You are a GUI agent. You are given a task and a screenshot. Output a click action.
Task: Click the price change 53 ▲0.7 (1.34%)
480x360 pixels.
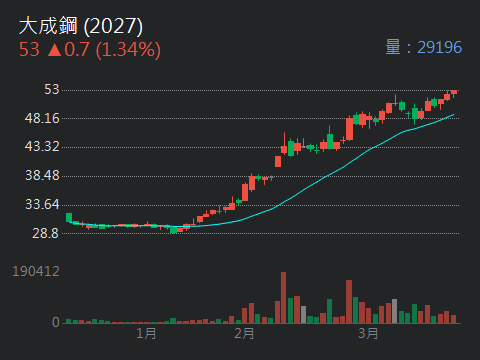[x=90, y=50]
